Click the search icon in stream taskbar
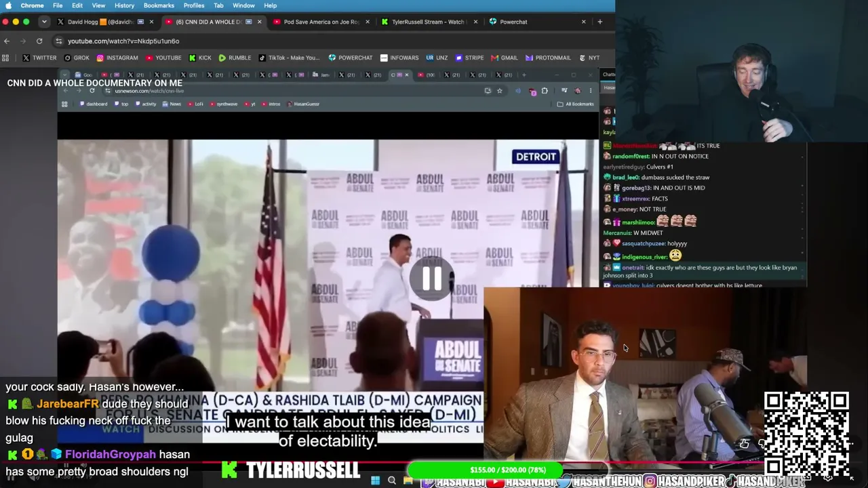 [x=391, y=481]
